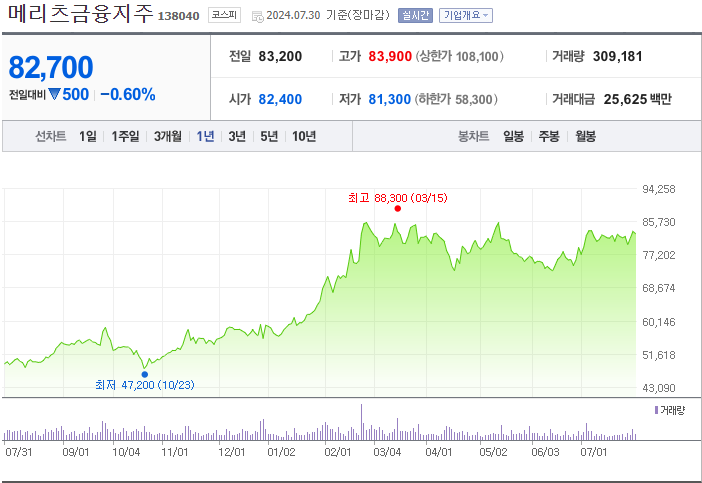Select the 1주일 line chart tab
Viewport: 702px width, 483px height.
coord(125,136)
